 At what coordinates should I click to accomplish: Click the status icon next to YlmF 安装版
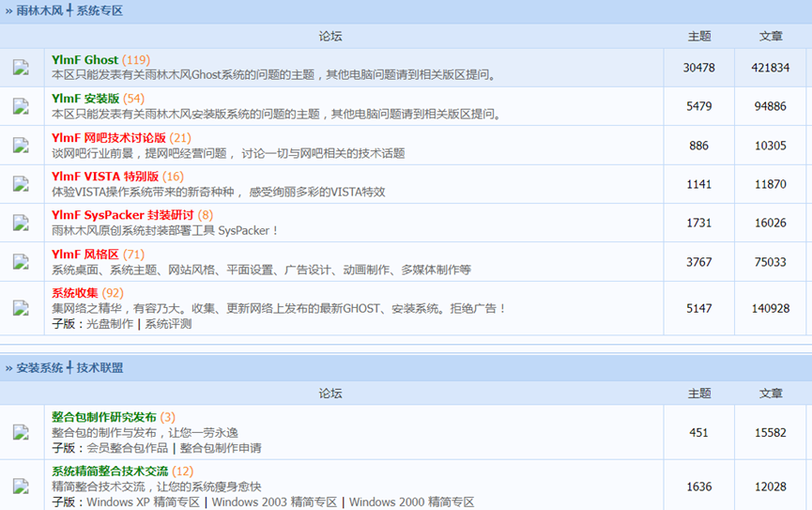(21, 106)
